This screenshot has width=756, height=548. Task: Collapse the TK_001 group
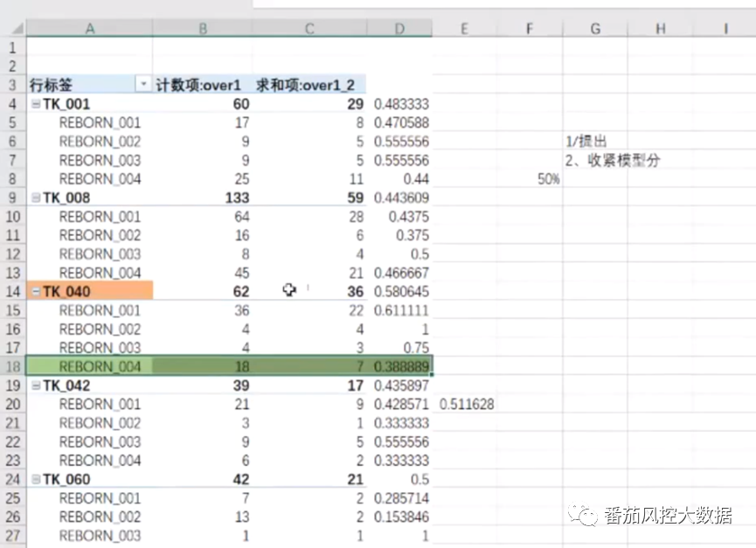click(x=36, y=104)
